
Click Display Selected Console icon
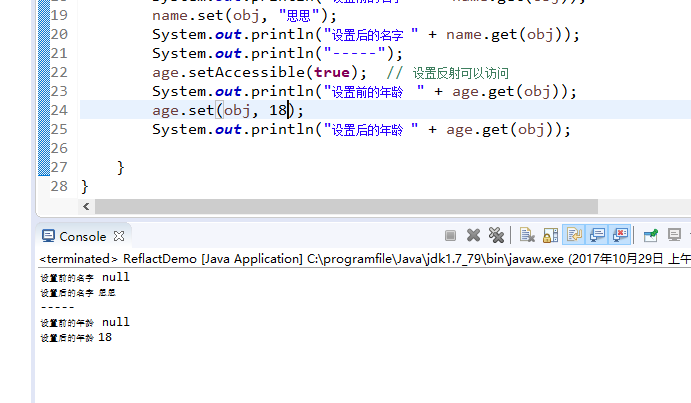click(674, 235)
